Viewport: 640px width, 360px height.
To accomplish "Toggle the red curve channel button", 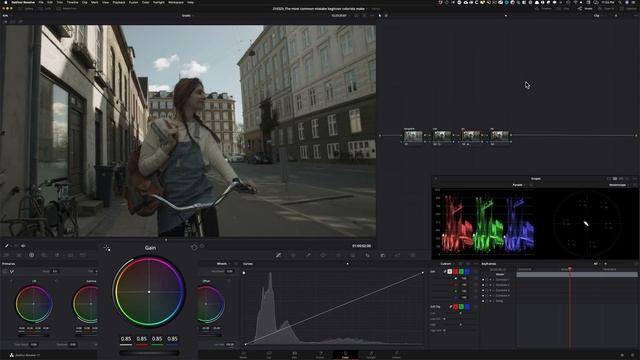I will pos(456,271).
